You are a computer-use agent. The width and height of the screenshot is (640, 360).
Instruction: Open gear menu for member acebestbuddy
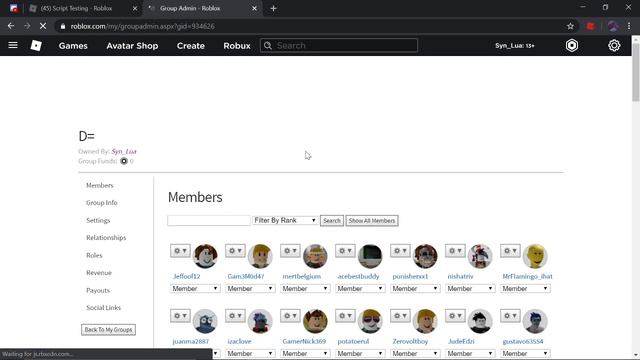pyautogui.click(x=345, y=251)
